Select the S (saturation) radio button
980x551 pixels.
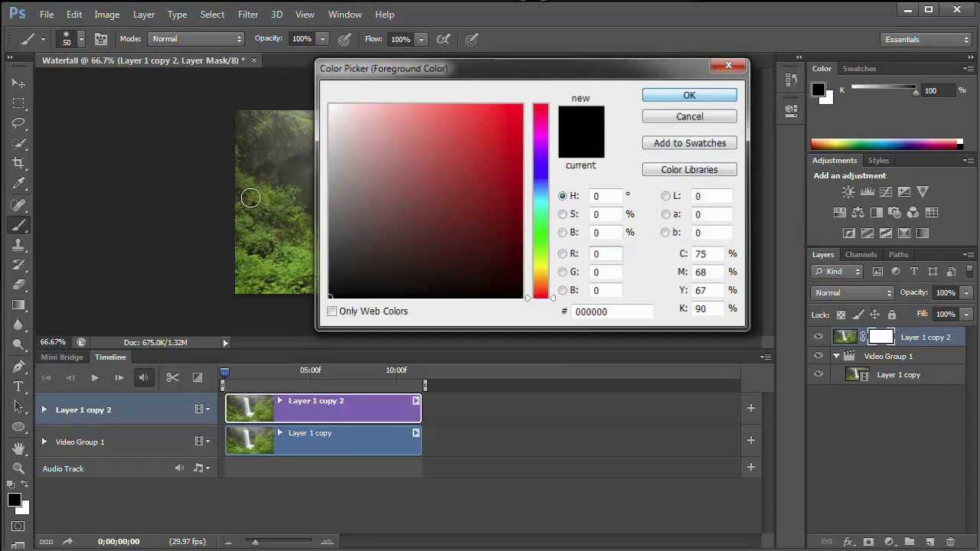[563, 214]
